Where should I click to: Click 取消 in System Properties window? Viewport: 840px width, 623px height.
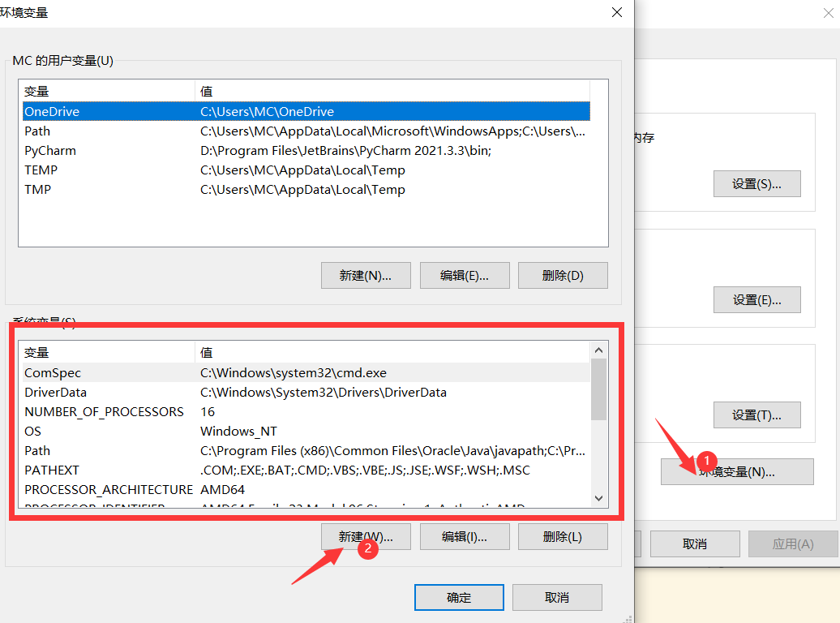coord(695,544)
